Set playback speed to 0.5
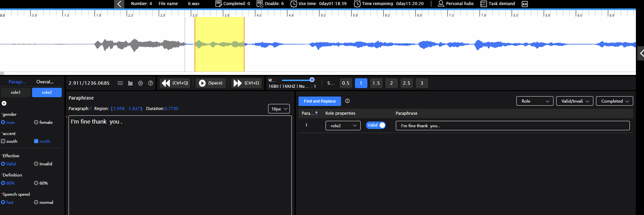The height and width of the screenshot is (215, 644). (x=346, y=83)
